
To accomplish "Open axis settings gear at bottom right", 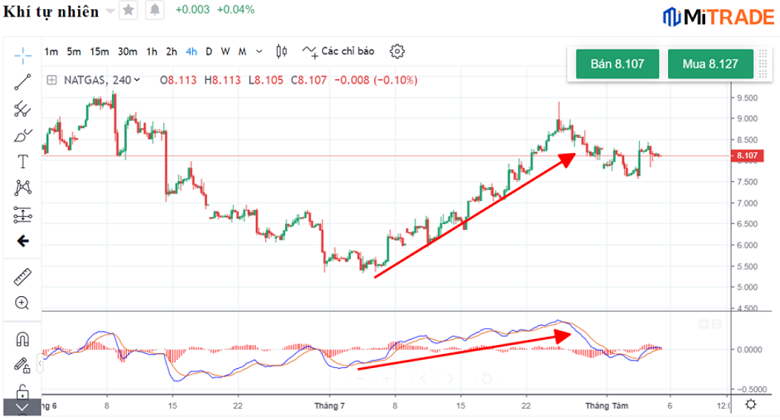I will 751,406.
